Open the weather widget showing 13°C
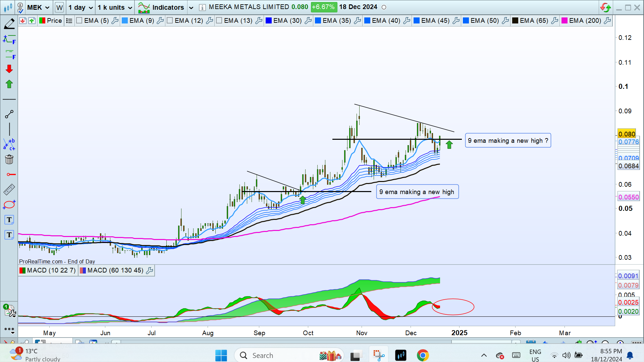 [x=35, y=355]
